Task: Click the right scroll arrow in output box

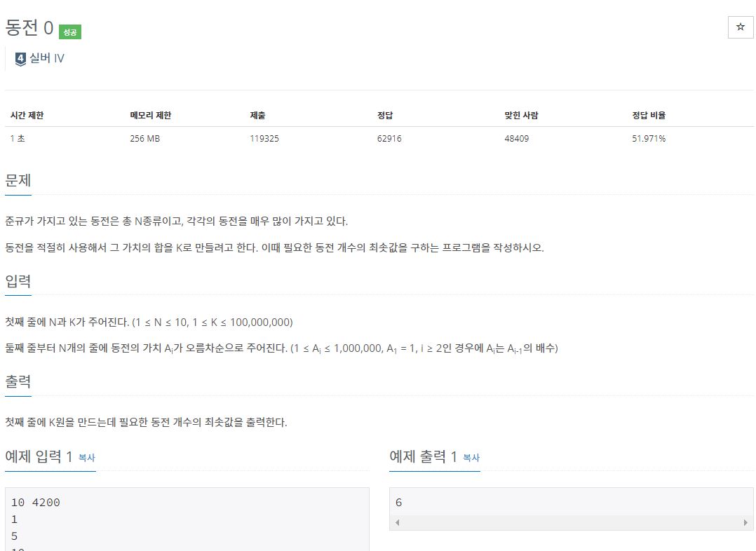Action: [x=745, y=522]
